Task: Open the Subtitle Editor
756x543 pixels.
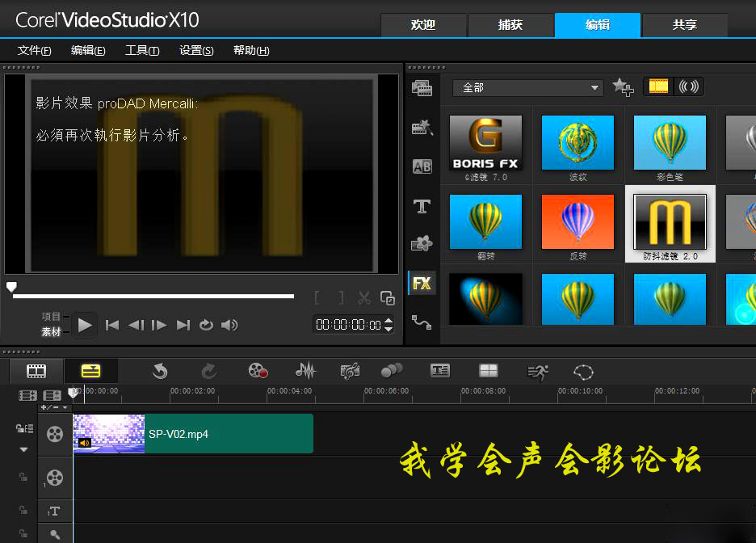Action: tap(439, 371)
